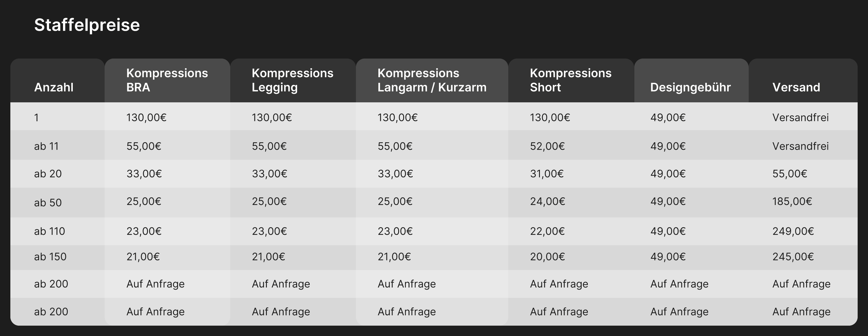The image size is (868, 336).
Task: Click the 245,00€ shipping cost
Action: click(x=793, y=257)
